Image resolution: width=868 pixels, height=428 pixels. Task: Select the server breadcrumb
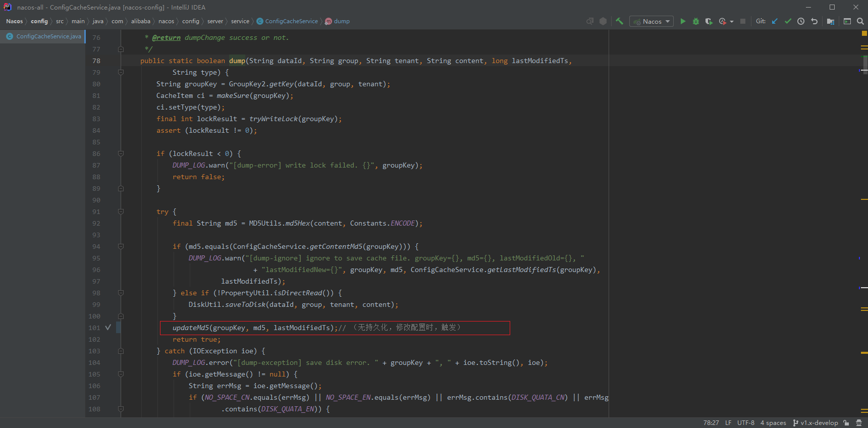coord(215,21)
